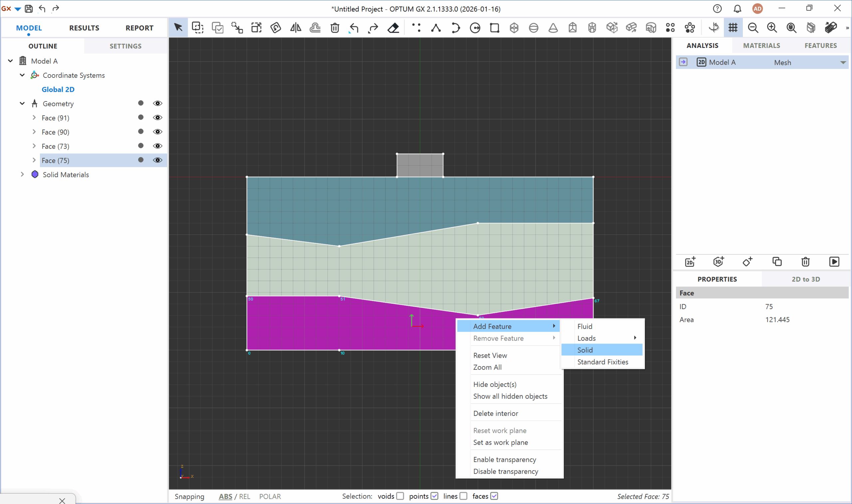Click Delete interior in context menu
Image resolution: width=852 pixels, height=504 pixels.
tap(496, 413)
